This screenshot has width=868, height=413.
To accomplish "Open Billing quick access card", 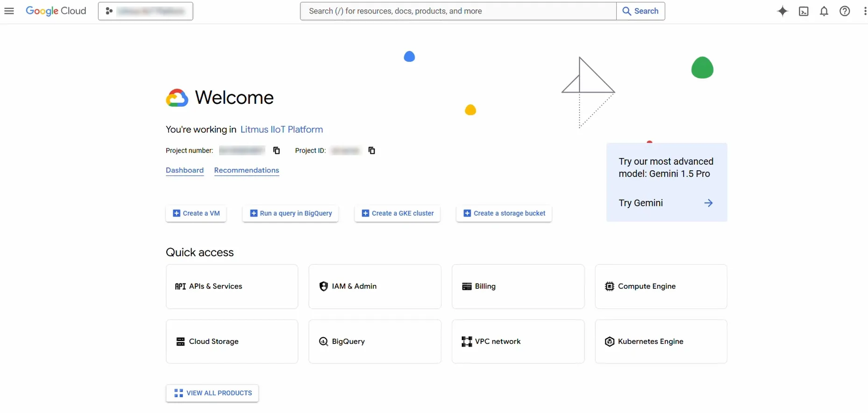I will tap(518, 287).
